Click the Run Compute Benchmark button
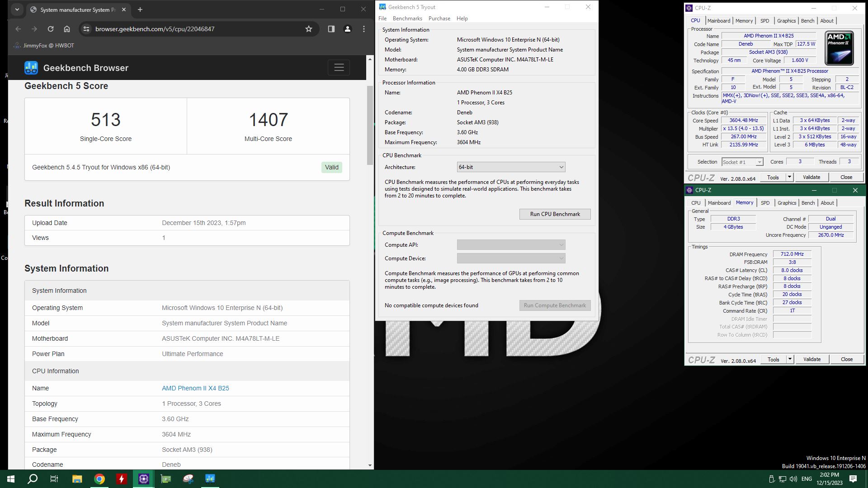Viewport: 868px width, 488px height. point(555,305)
